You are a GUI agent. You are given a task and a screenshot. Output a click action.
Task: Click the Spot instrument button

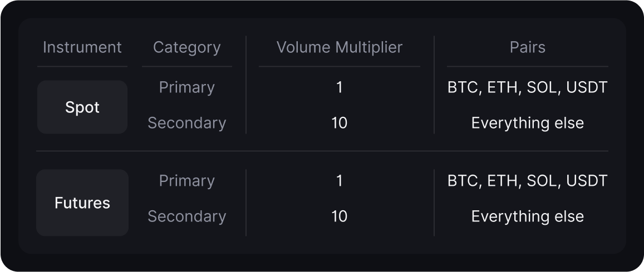[82, 107]
